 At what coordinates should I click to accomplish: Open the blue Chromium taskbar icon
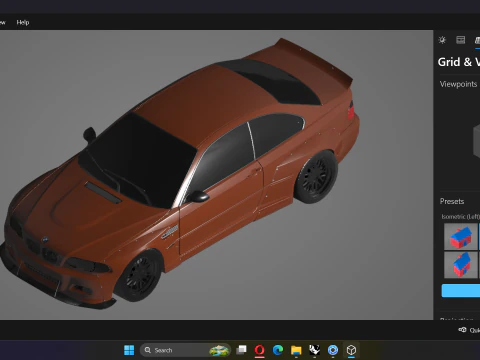[333, 350]
